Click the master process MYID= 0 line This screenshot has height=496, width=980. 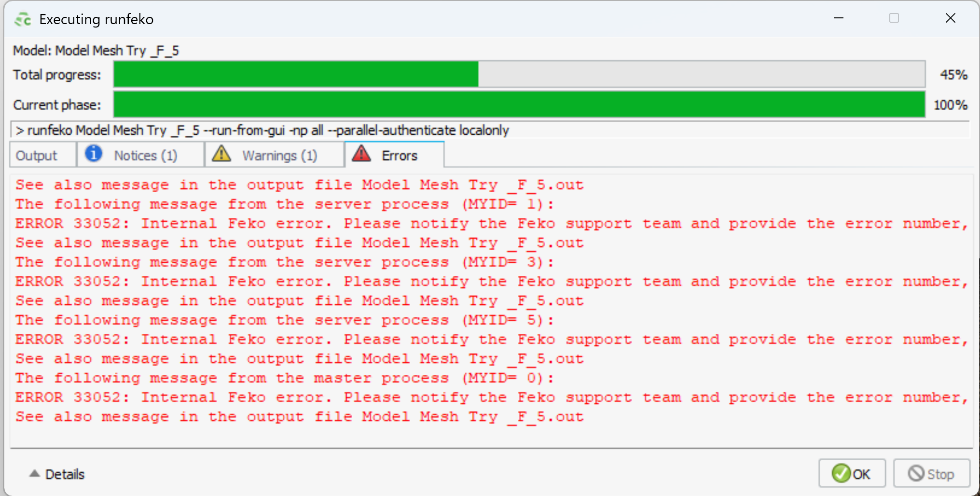pos(284,378)
